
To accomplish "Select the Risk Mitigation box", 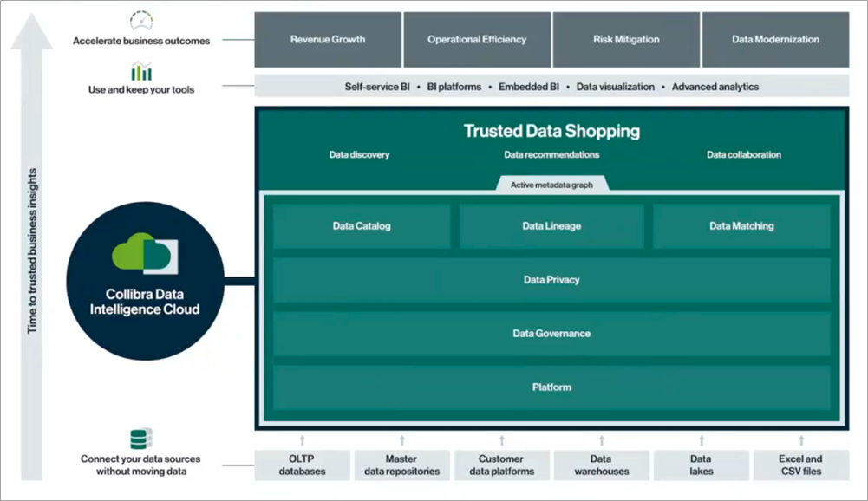I will pos(626,39).
